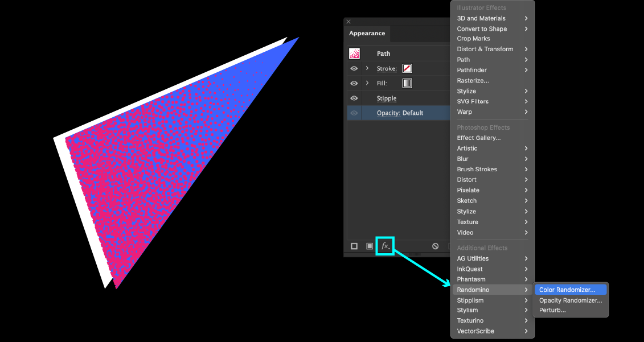This screenshot has height=342, width=644.
Task: Toggle the Stipple effect visibility eye
Action: (354, 98)
